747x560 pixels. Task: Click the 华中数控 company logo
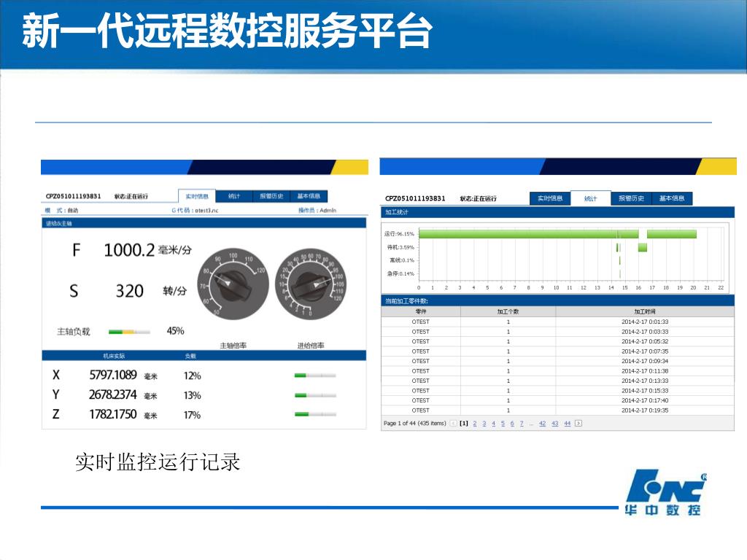[x=666, y=492]
